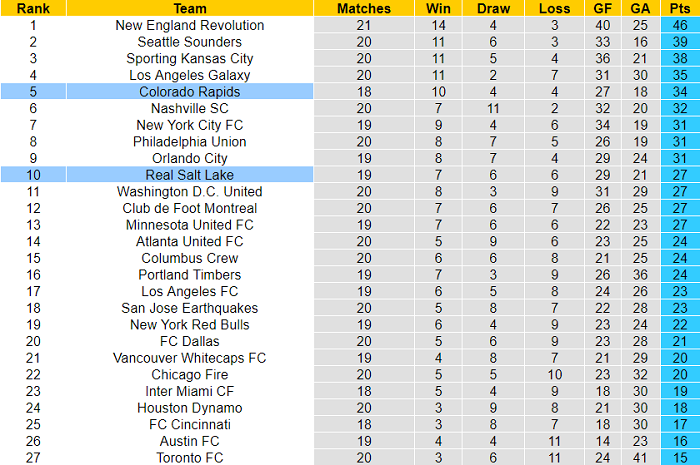Click the Matches column header
The width and height of the screenshot is (700, 465).
coord(364,8)
